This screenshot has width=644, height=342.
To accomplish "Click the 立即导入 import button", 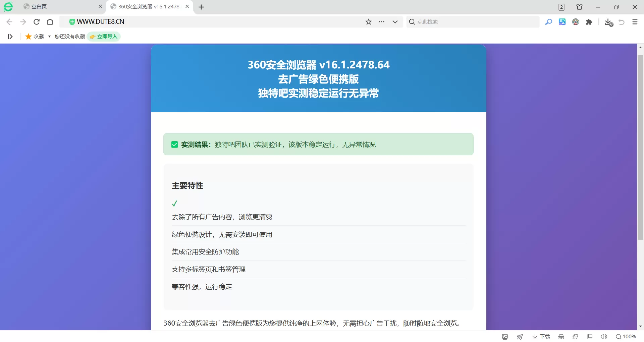I will pyautogui.click(x=104, y=36).
